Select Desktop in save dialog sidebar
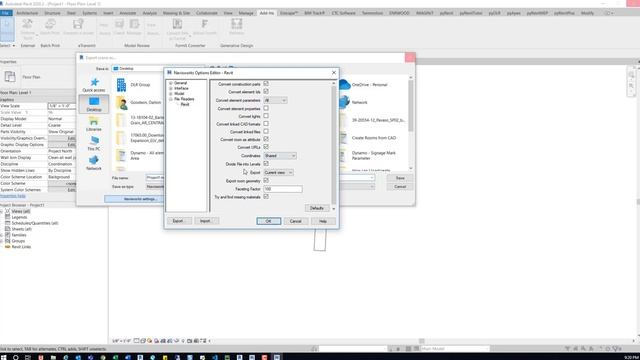This screenshot has width=640, height=360. (94, 104)
